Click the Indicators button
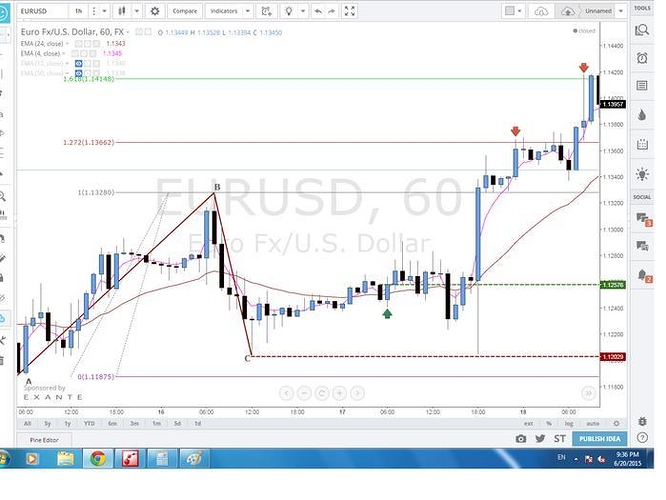Screen dimensions: 666x500 (x=224, y=11)
